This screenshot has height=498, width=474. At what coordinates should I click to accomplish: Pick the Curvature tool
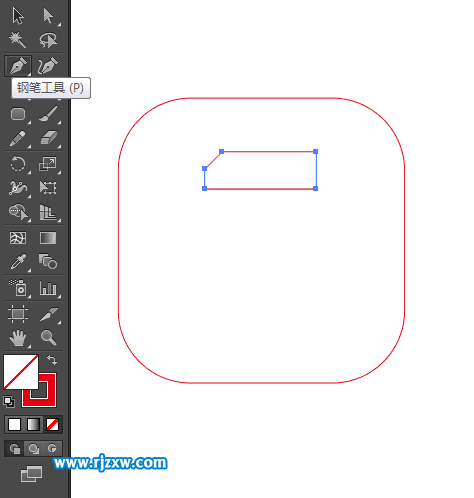point(48,65)
